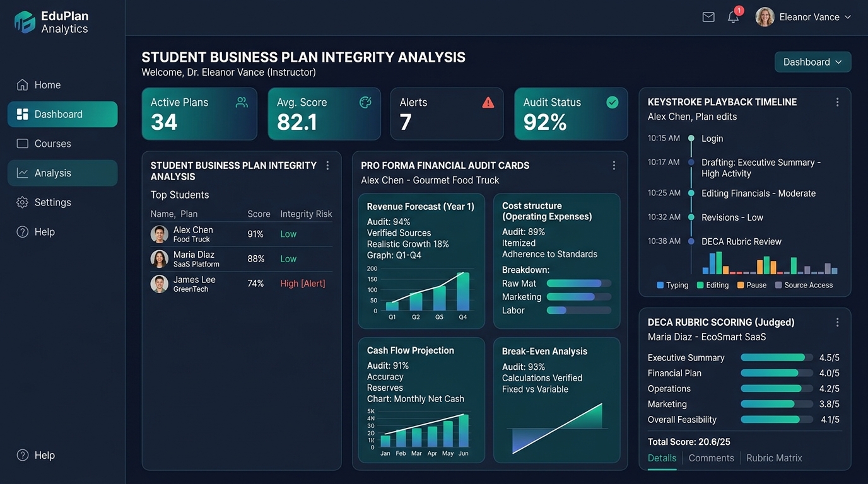Open options menu for Keystroke Playback Timeline
This screenshot has height=484, width=868.
click(x=837, y=102)
